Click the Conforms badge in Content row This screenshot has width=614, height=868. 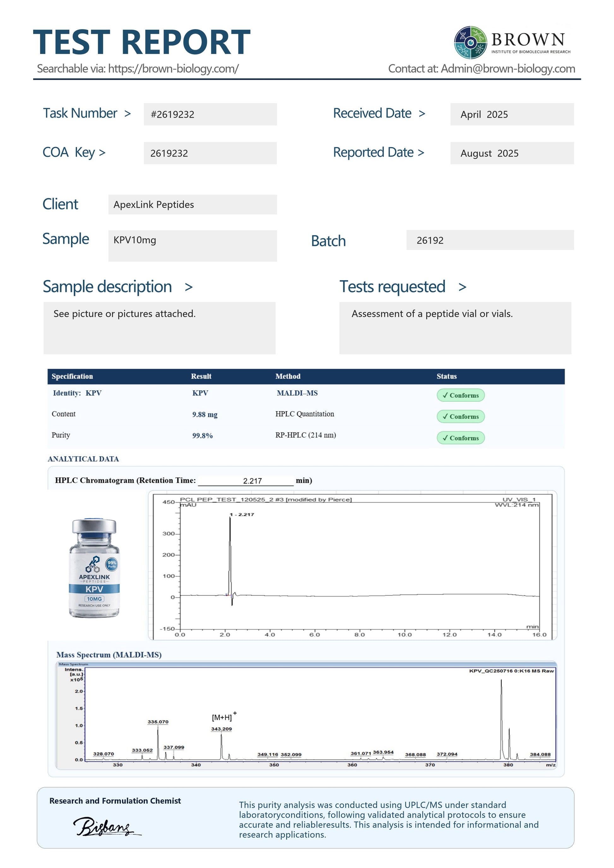pyautogui.click(x=460, y=416)
